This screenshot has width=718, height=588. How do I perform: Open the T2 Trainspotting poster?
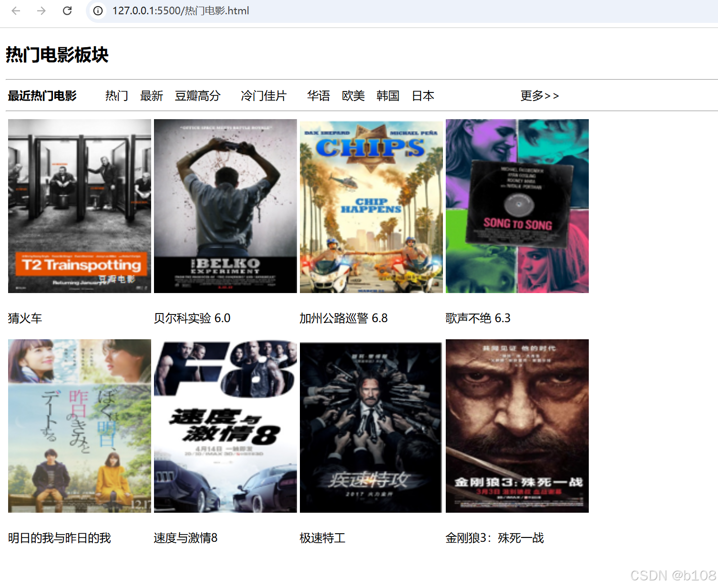[x=80, y=206]
